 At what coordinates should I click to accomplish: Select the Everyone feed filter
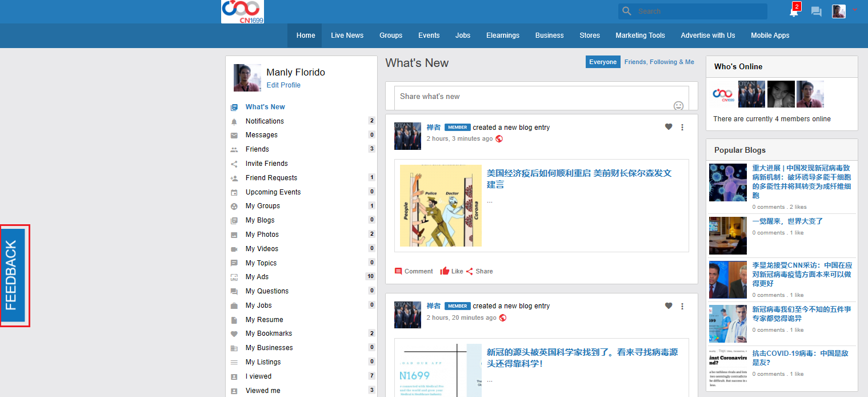(603, 62)
